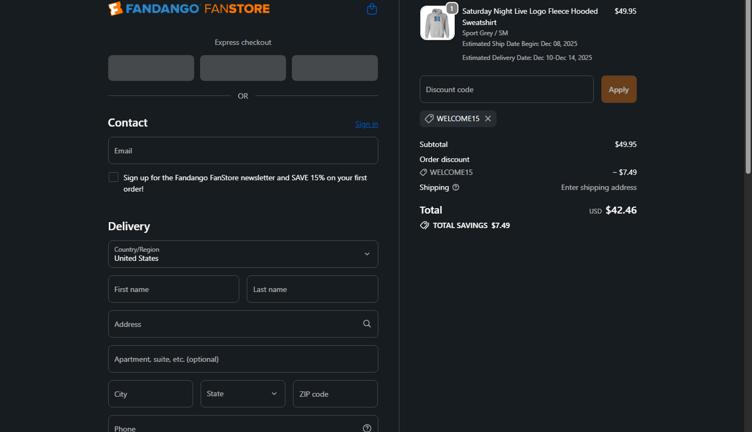Click the phone field help icon
The width and height of the screenshot is (752, 432).
tap(367, 428)
